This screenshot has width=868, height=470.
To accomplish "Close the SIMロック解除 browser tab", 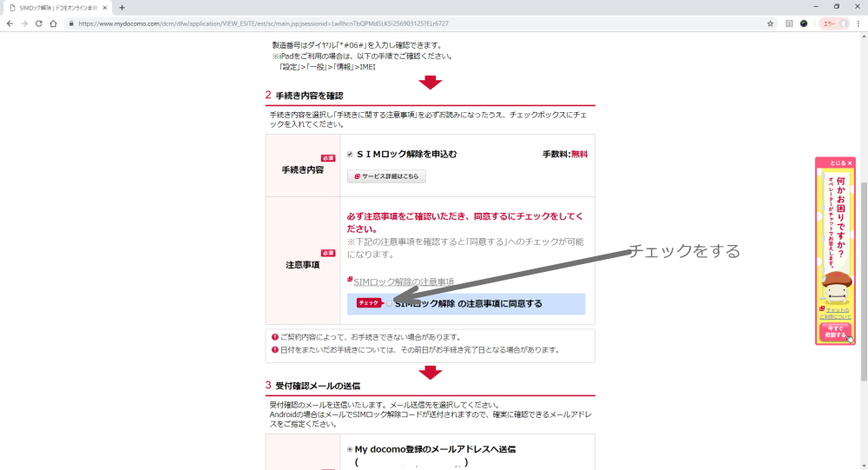I will point(105,8).
